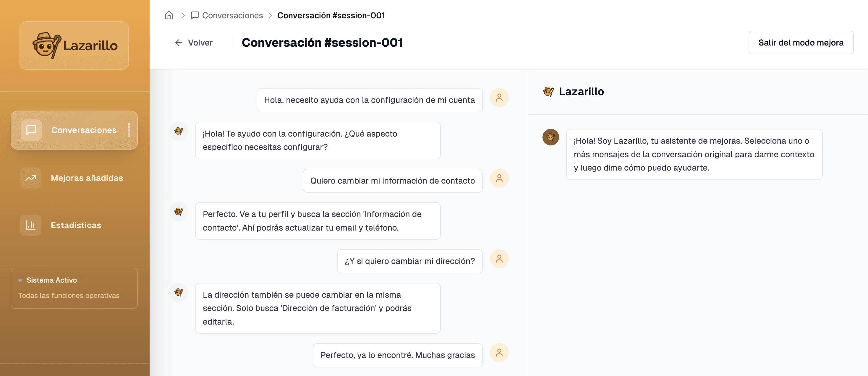This screenshot has height=376, width=868.
Task: Click the conversation icon beside Conversaciones breadcrumb
Action: 195,15
